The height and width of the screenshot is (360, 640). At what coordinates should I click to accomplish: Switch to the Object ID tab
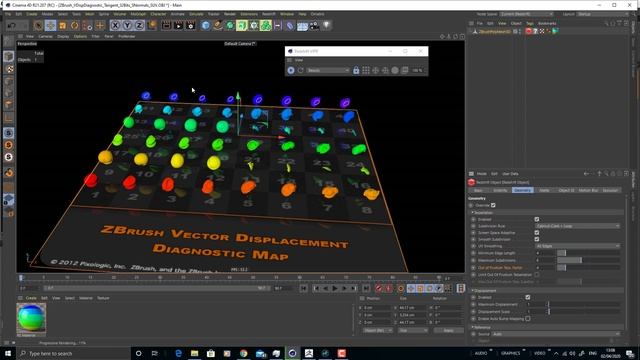click(566, 190)
